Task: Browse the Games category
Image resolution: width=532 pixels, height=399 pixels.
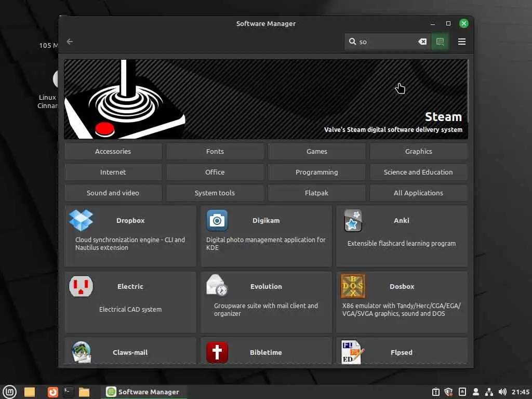Action: pos(316,151)
